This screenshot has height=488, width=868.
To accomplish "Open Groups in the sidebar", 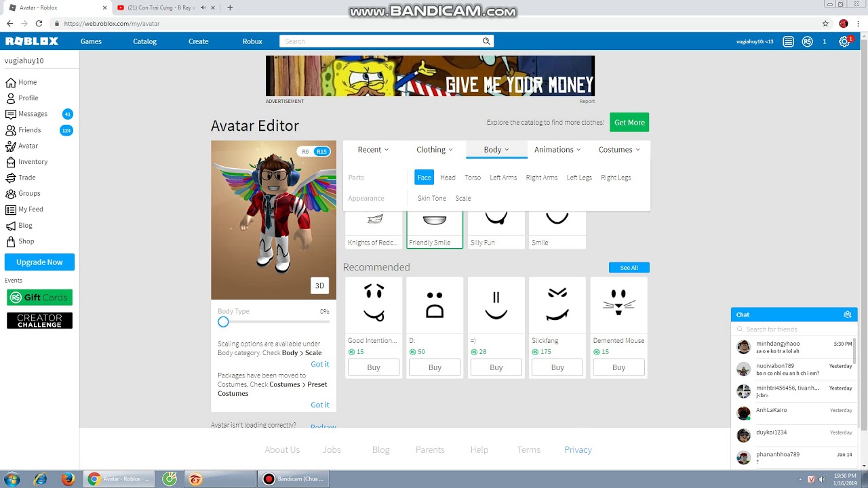I will click(23, 193).
